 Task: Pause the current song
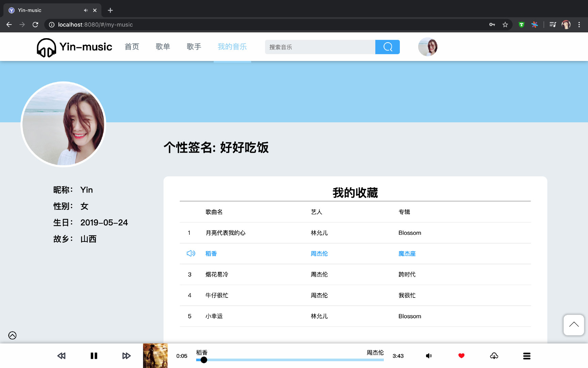[94, 356]
